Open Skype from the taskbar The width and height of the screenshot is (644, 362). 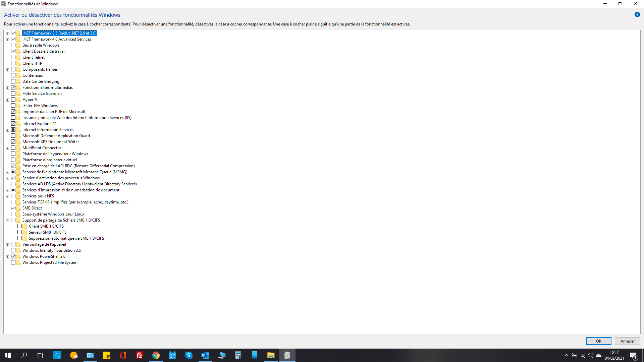pyautogui.click(x=189, y=355)
